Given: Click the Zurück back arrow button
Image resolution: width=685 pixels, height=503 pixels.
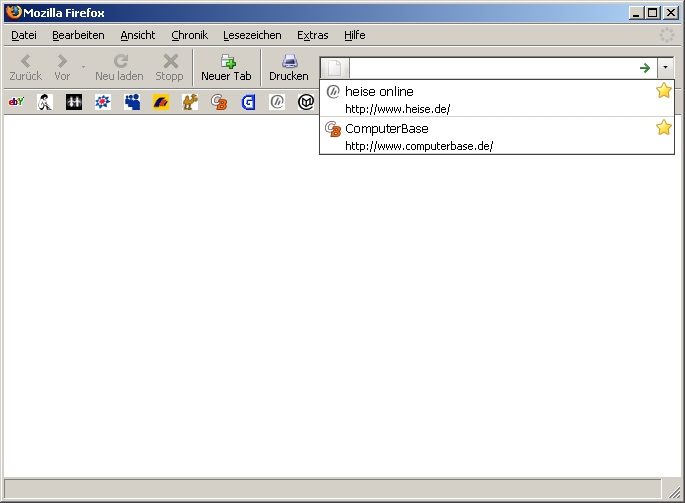Looking at the screenshot, I should [x=25, y=67].
